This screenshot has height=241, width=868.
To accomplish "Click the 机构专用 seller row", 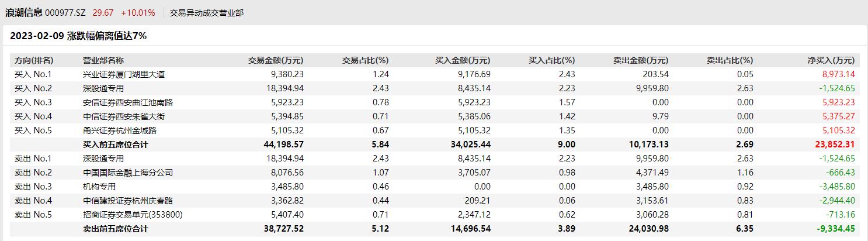I will click(x=434, y=187).
